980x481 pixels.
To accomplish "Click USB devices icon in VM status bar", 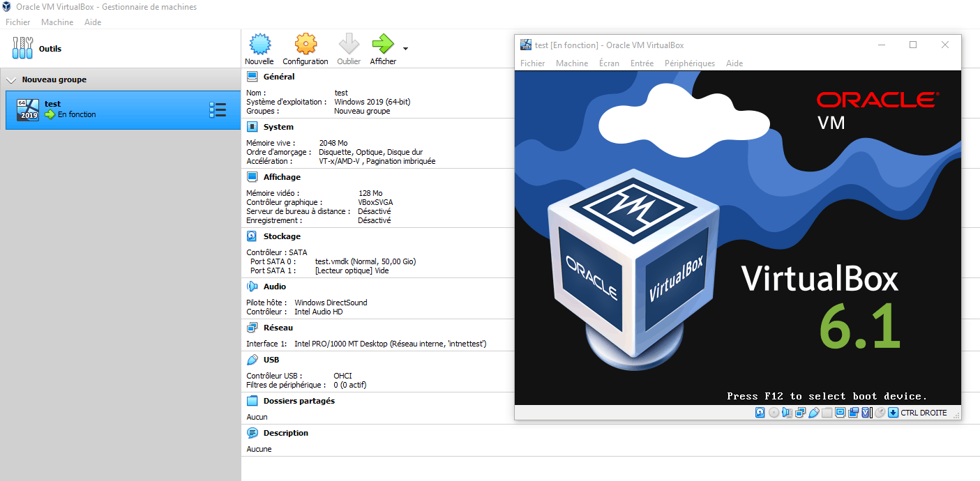I will pos(814,413).
